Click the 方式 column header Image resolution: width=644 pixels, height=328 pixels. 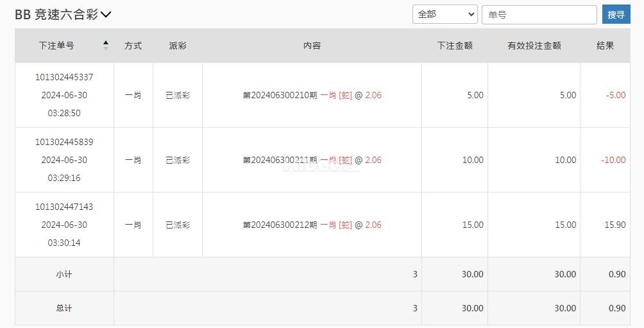[133, 46]
